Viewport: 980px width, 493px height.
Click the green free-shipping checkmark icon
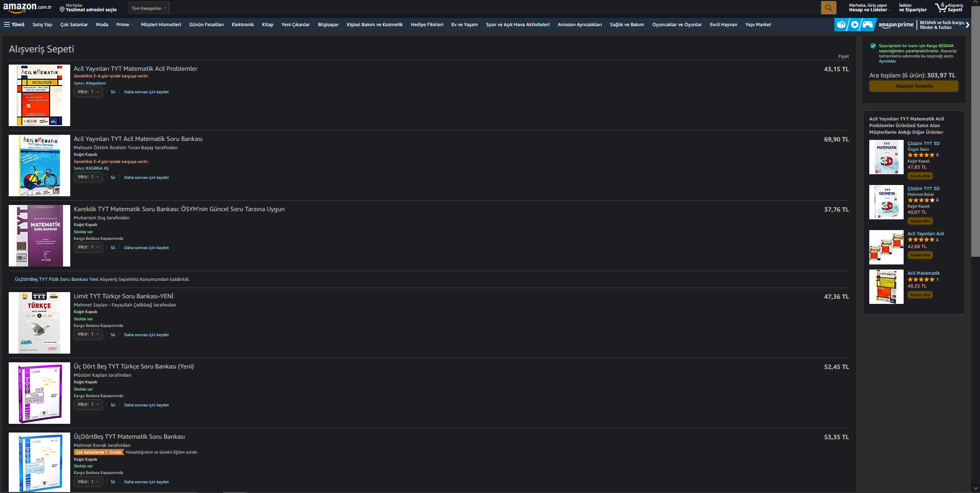[873, 46]
